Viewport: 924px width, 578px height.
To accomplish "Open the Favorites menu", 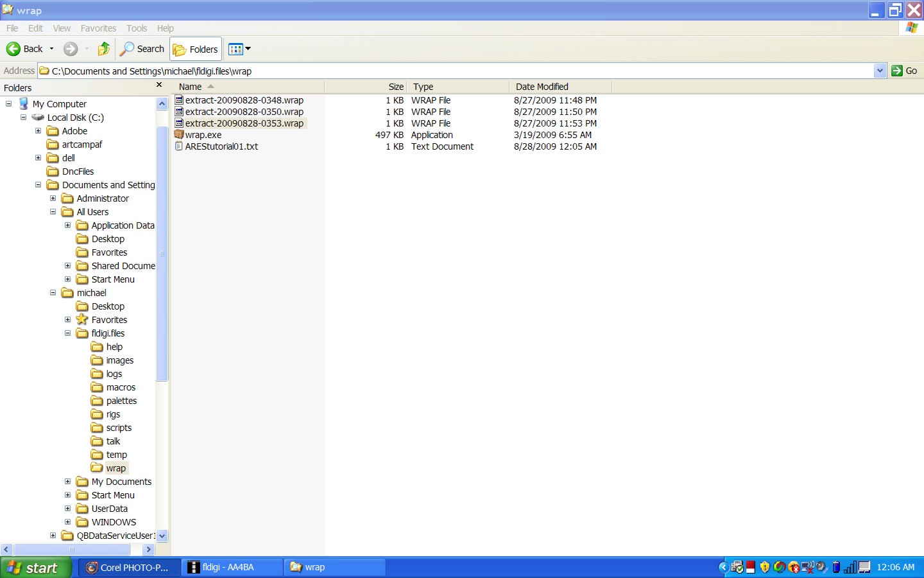I will (98, 28).
